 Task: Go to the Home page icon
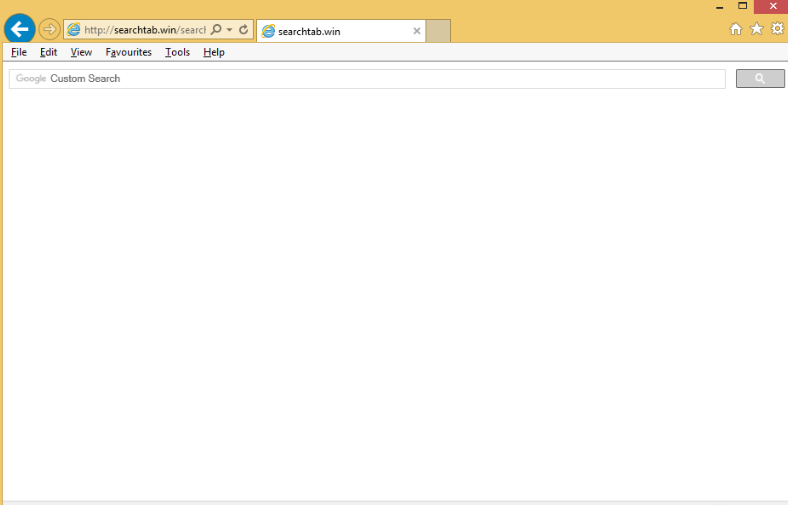click(x=736, y=29)
